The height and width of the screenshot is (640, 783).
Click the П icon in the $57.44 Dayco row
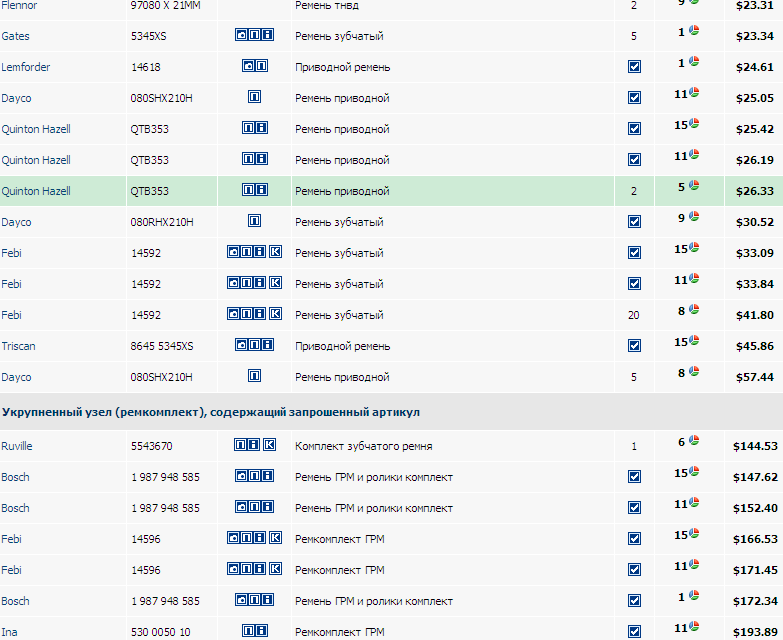coord(255,375)
